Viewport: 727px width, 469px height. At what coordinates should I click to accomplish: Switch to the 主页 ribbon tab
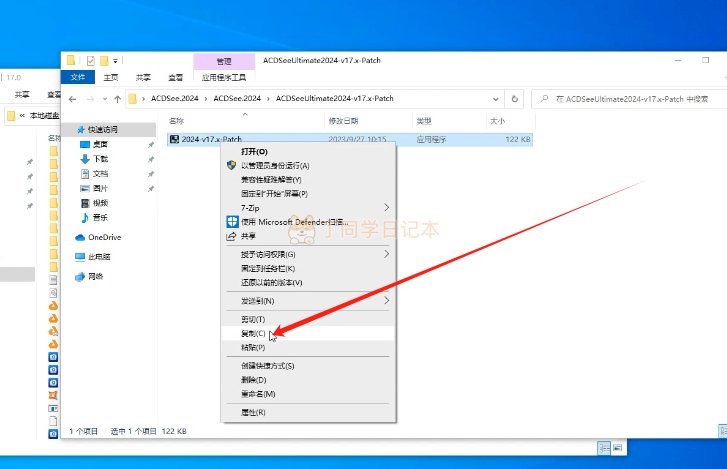point(111,77)
